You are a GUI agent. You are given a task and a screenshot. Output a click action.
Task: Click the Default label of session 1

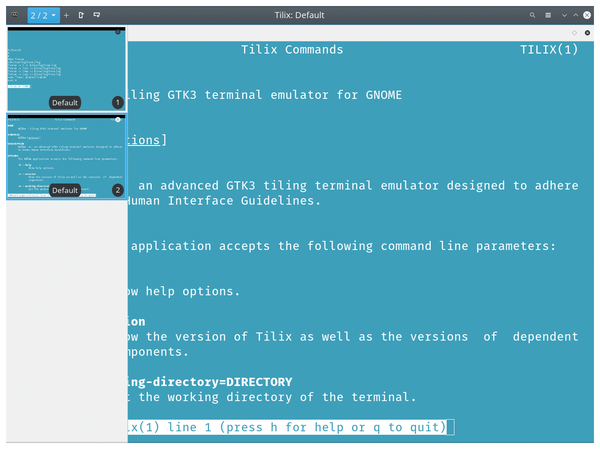pyautogui.click(x=65, y=103)
